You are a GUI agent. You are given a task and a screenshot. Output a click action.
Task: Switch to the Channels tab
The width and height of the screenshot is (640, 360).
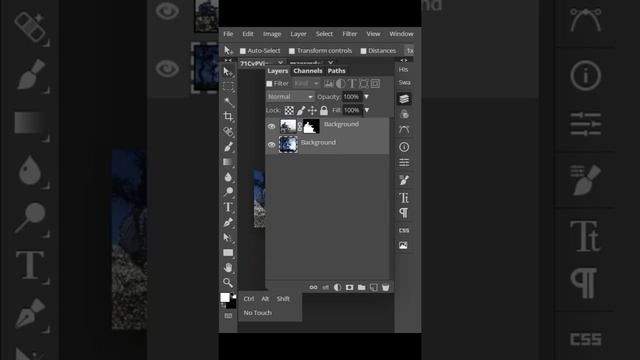point(308,71)
